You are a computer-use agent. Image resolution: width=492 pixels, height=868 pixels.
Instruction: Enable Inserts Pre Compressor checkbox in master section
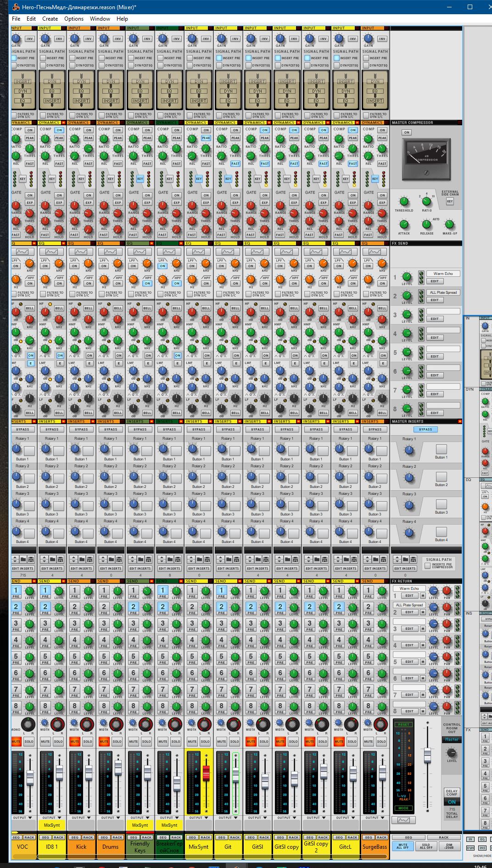[x=428, y=566]
